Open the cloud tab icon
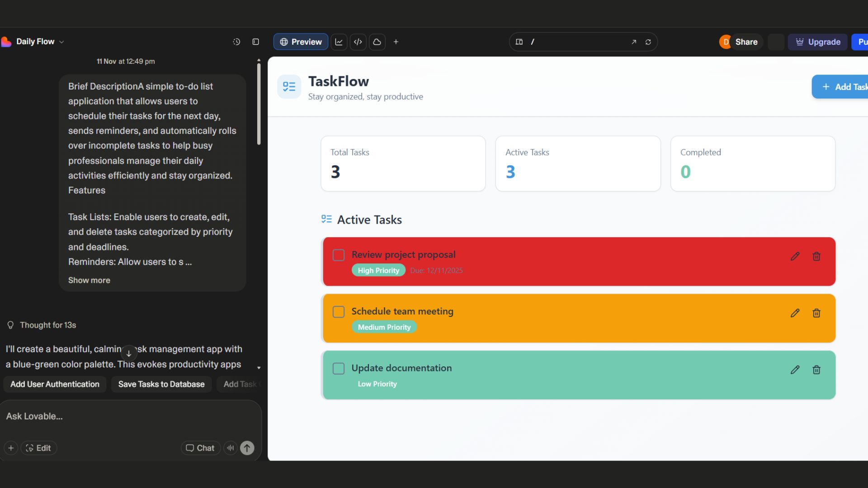Screen dimensions: 868x488 pyautogui.click(x=377, y=42)
